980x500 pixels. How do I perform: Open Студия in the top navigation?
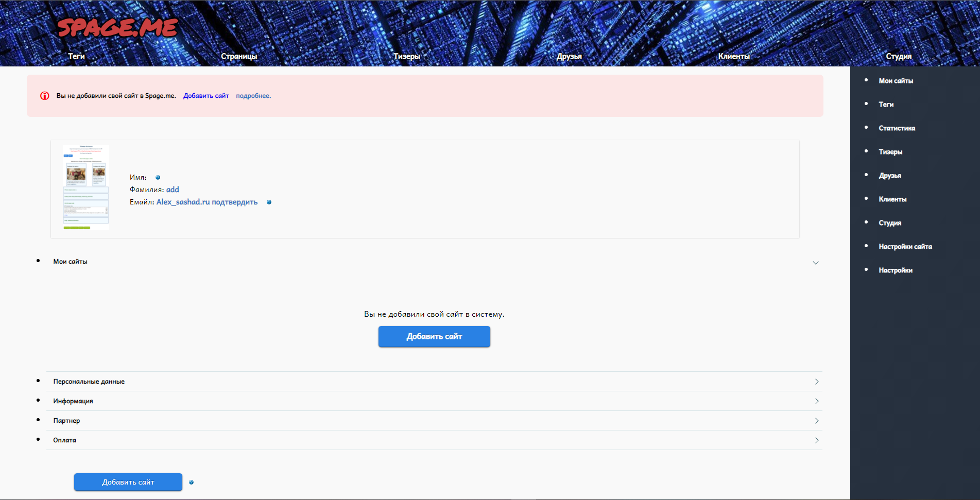point(899,56)
